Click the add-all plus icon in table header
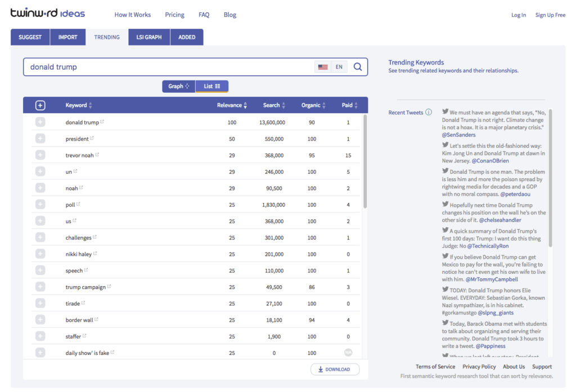The height and width of the screenshot is (392, 576). (x=40, y=105)
